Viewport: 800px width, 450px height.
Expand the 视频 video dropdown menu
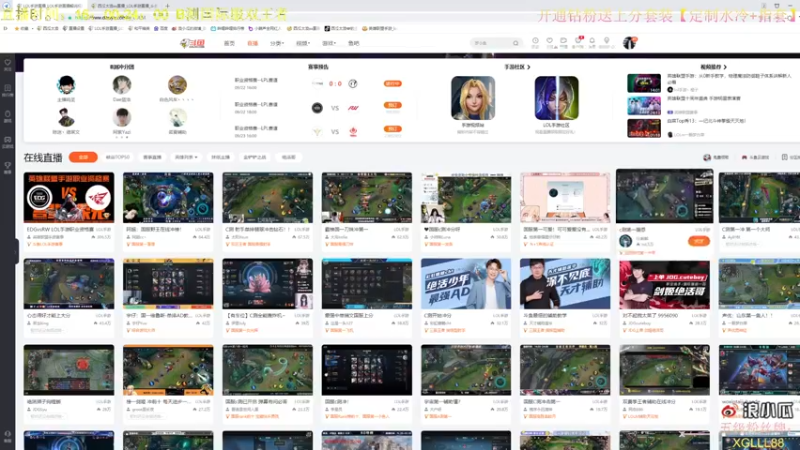pos(303,43)
